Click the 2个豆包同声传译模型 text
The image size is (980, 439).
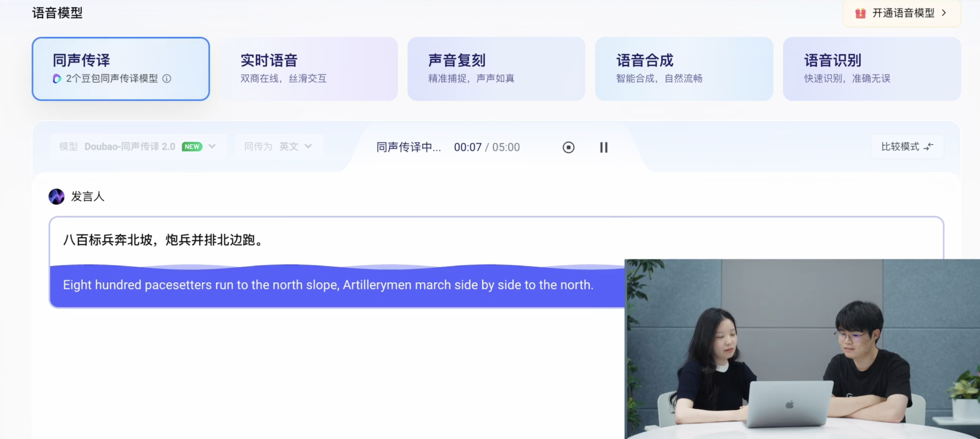[x=112, y=78]
